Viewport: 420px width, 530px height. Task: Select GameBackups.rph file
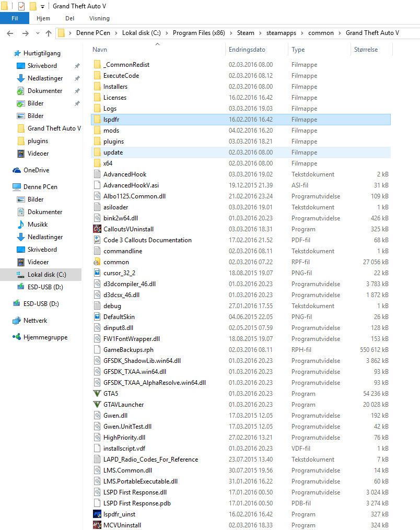241,350
